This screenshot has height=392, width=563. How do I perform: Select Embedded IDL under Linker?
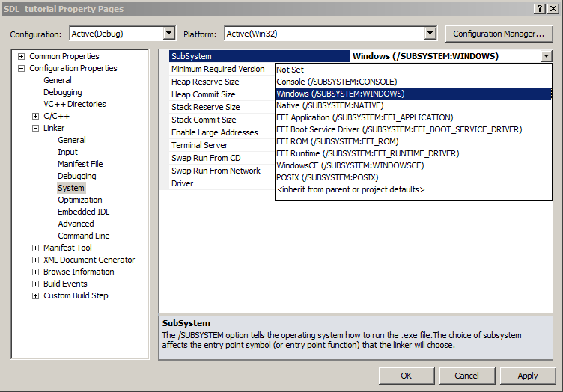(x=83, y=212)
